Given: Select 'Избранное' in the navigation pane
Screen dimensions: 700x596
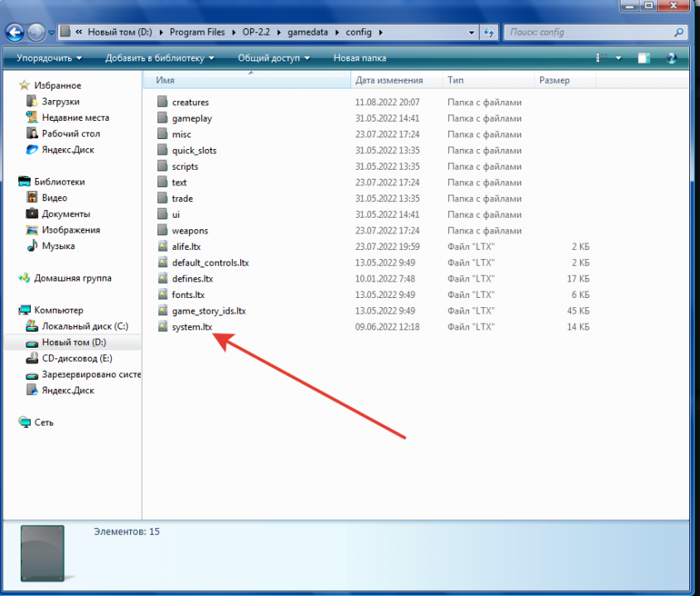Looking at the screenshot, I should coord(58,85).
